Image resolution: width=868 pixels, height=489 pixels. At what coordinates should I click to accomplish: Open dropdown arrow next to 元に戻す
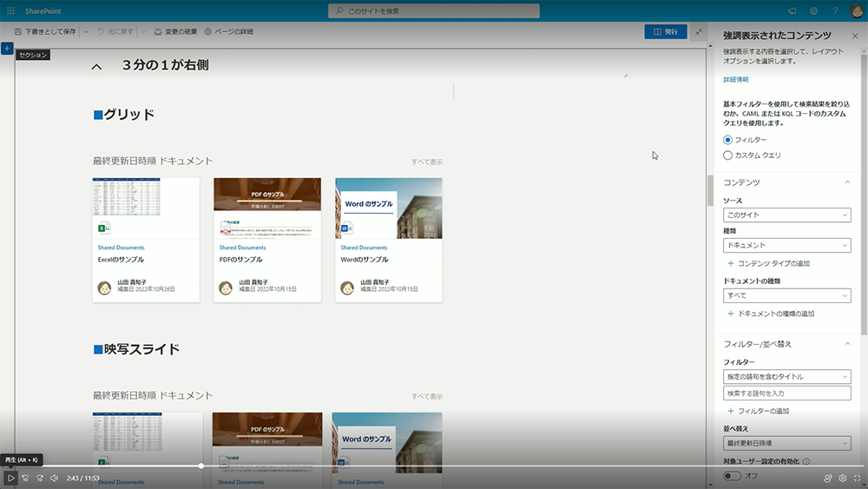point(143,31)
